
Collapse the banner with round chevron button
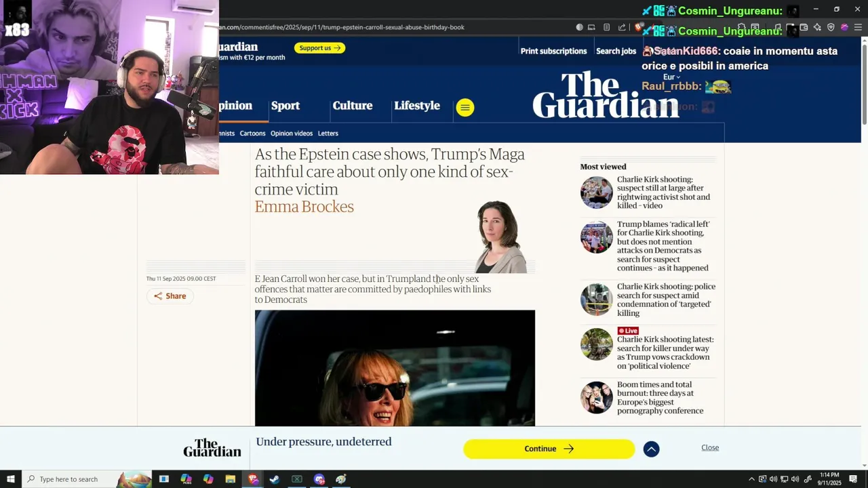(651, 449)
